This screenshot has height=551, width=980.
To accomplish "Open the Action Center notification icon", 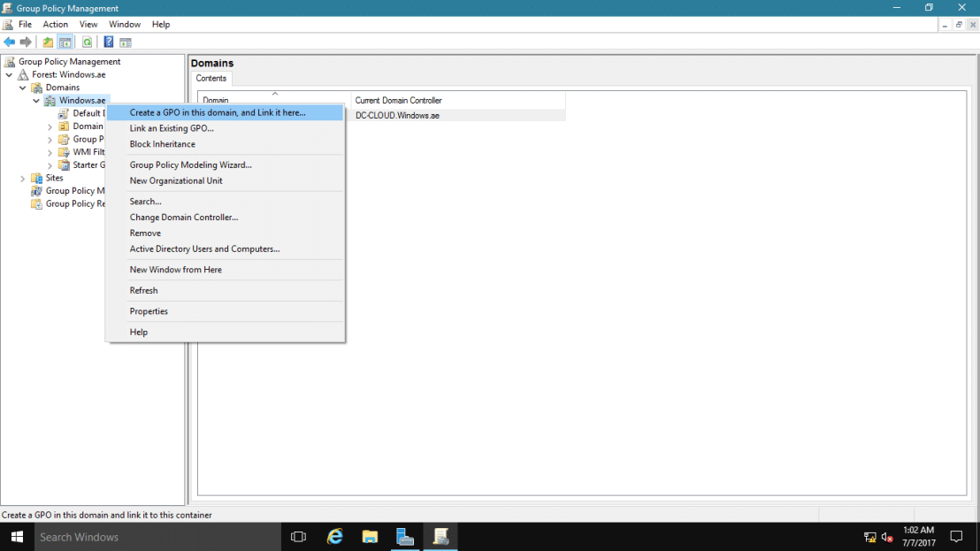I will [x=956, y=537].
